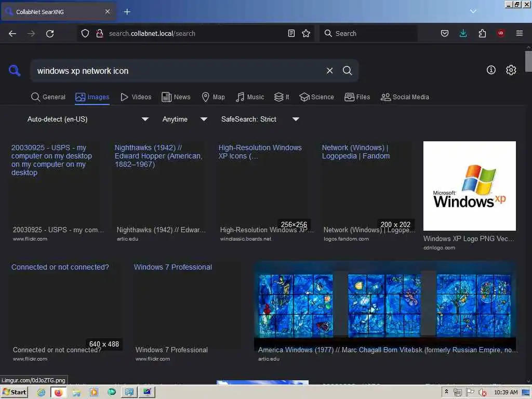532x399 pixels.
Task: Switch to the Map tab
Action: pos(214,97)
